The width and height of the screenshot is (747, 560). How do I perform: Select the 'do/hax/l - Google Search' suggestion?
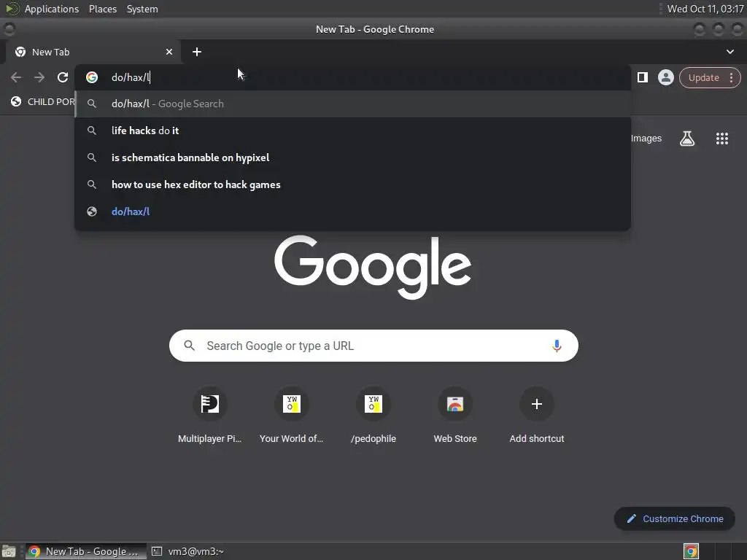point(352,104)
